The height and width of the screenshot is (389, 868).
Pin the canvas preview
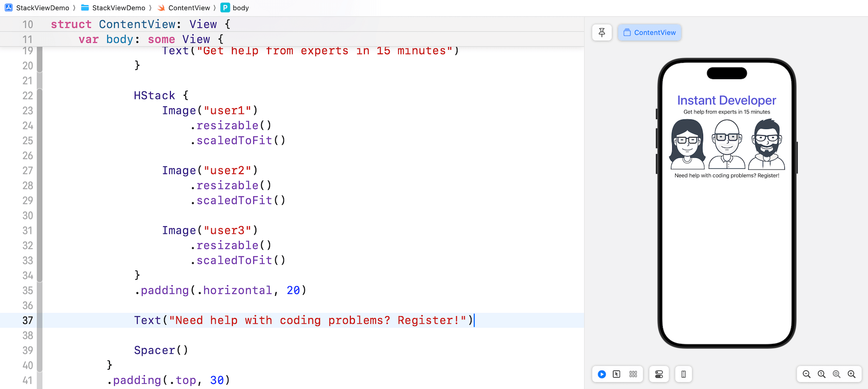[x=602, y=33]
